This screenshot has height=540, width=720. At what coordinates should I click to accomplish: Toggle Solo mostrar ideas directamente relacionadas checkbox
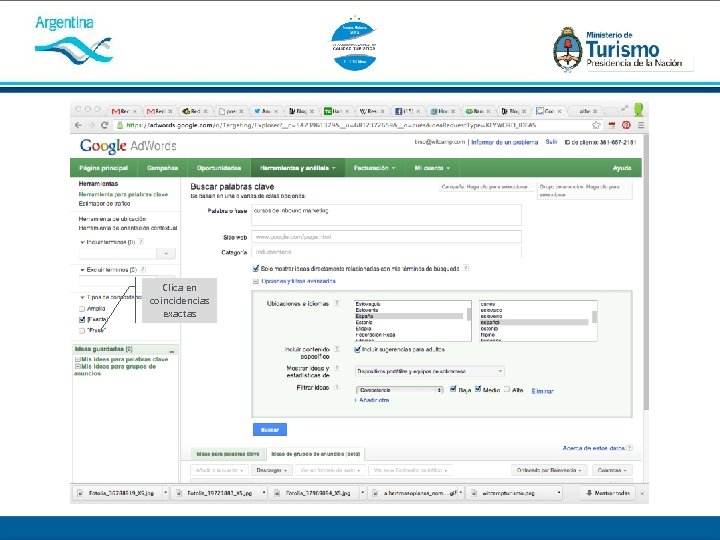tap(256, 268)
